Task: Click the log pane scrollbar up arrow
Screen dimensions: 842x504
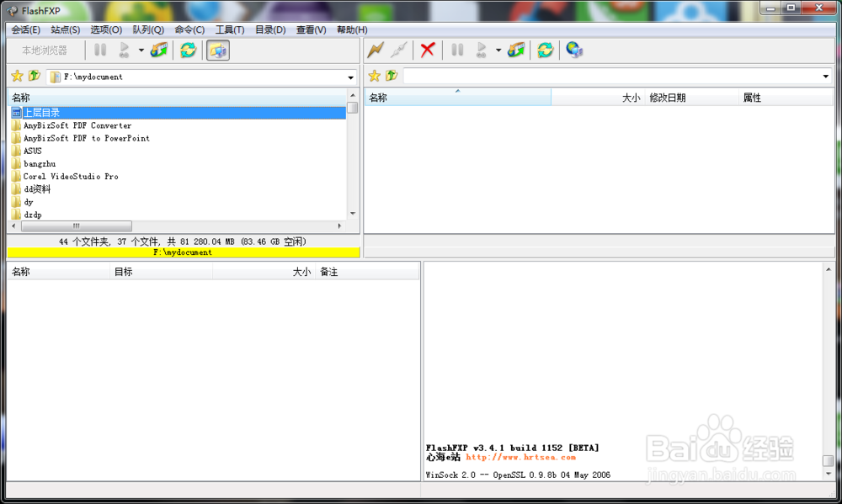Action: (x=829, y=269)
